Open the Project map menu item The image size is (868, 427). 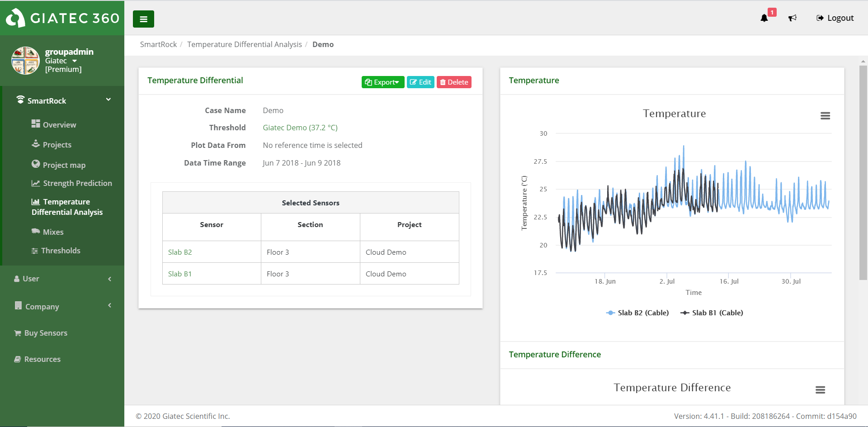[64, 165]
